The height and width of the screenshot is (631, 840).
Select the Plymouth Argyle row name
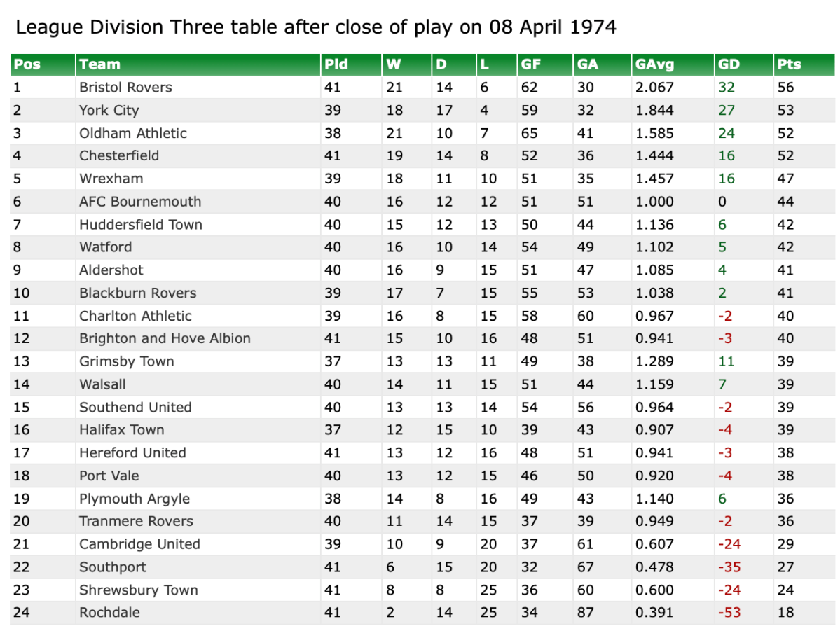point(135,499)
